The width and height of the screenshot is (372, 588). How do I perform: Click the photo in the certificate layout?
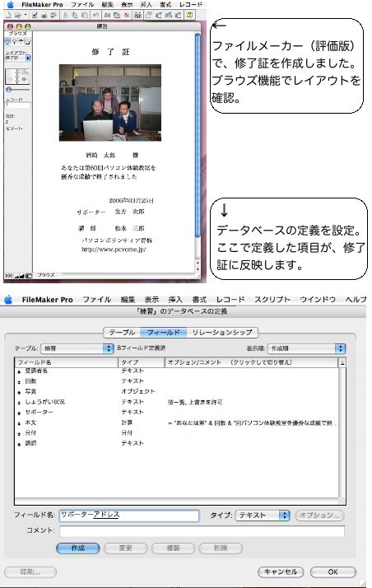(x=110, y=103)
